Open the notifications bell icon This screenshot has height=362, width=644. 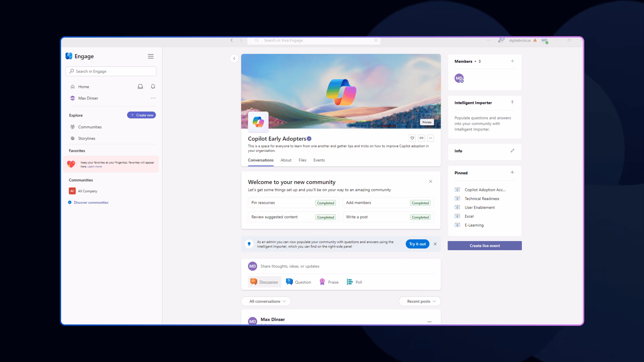point(153,86)
